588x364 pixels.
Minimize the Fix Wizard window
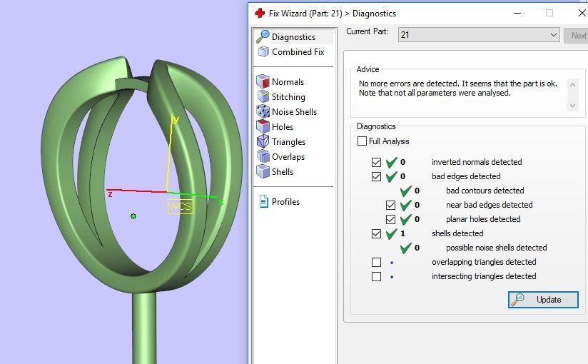[x=517, y=13]
